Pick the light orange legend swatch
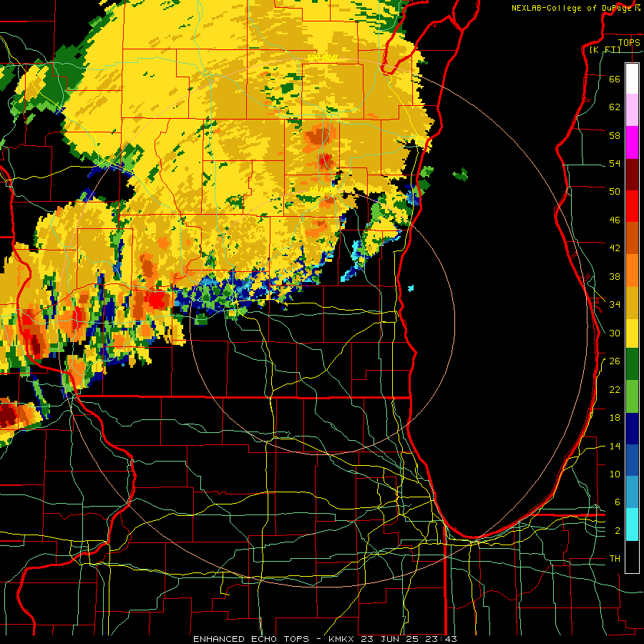The image size is (644, 644). pos(632,270)
